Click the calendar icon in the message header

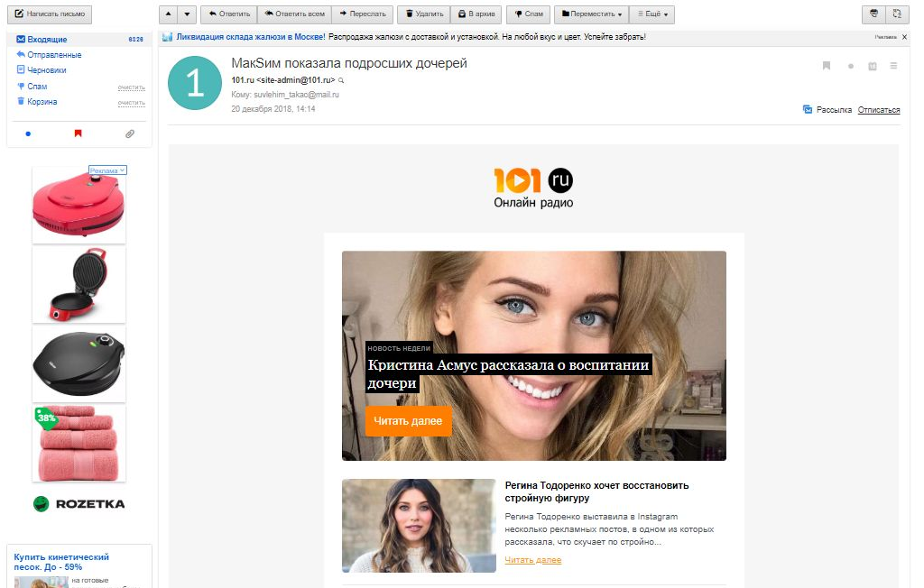point(872,65)
